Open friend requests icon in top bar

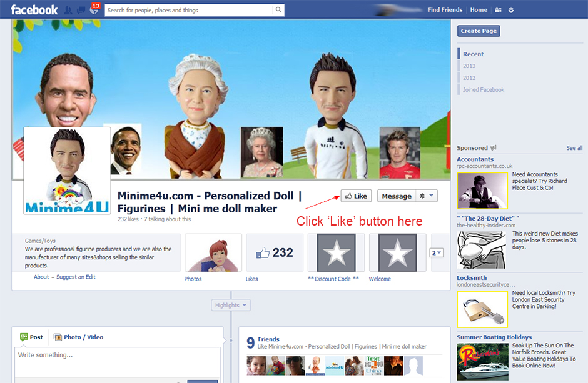coord(68,10)
